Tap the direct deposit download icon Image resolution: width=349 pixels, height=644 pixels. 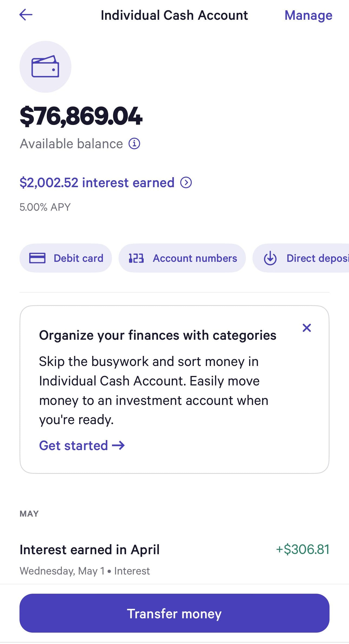[270, 258]
